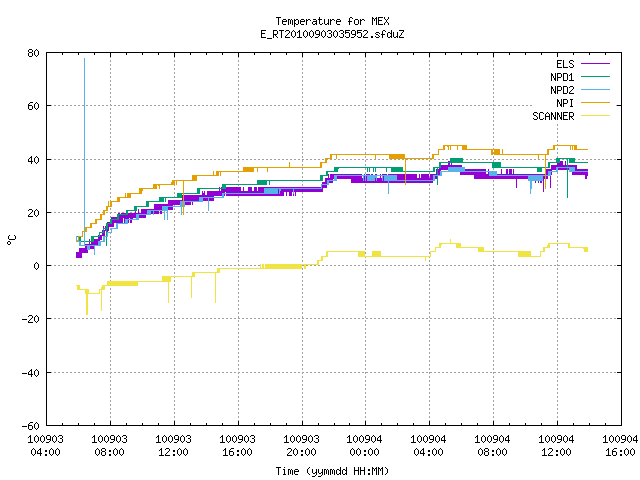Click the purple ELS legend line sample
The height and width of the screenshot is (480, 640).
pos(595,64)
